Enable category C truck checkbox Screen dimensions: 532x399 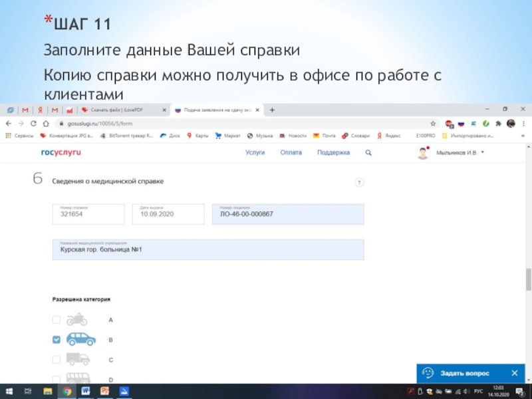tap(57, 360)
